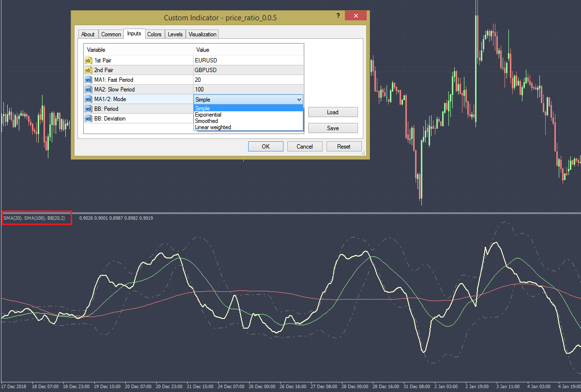This screenshot has height=392, width=581.
Task: Close the Custom Indicator dialog
Action: pyautogui.click(x=357, y=16)
